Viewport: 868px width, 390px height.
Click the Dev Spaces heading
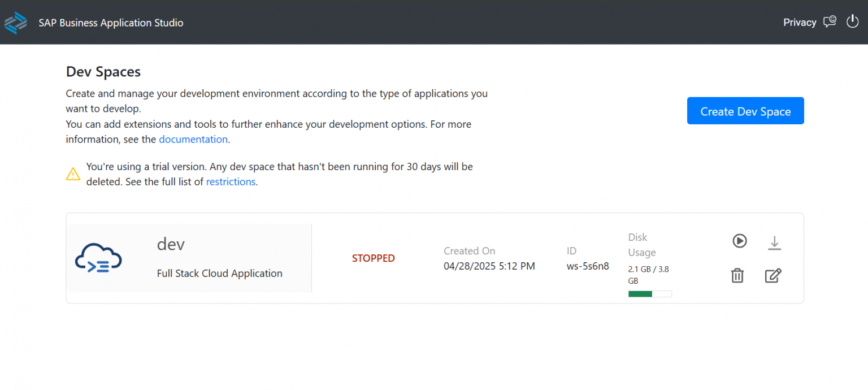pyautogui.click(x=103, y=71)
